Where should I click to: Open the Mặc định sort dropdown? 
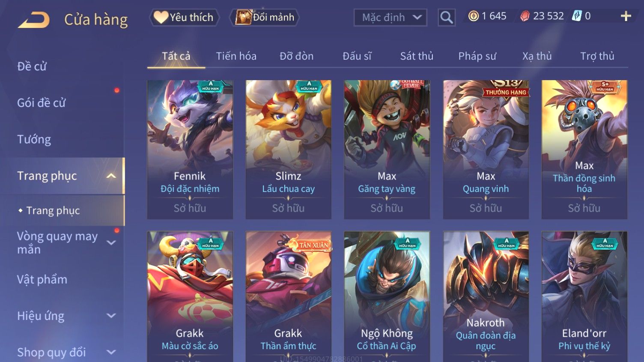tap(390, 18)
